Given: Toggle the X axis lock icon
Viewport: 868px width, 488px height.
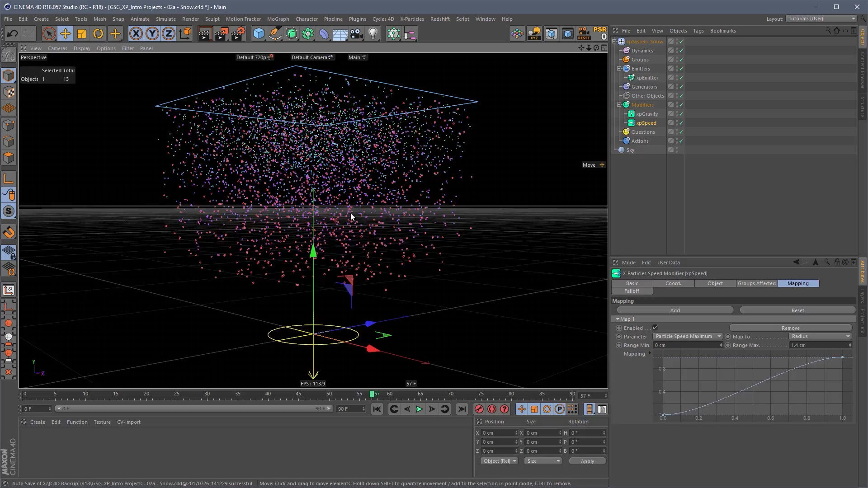Looking at the screenshot, I should (136, 34).
